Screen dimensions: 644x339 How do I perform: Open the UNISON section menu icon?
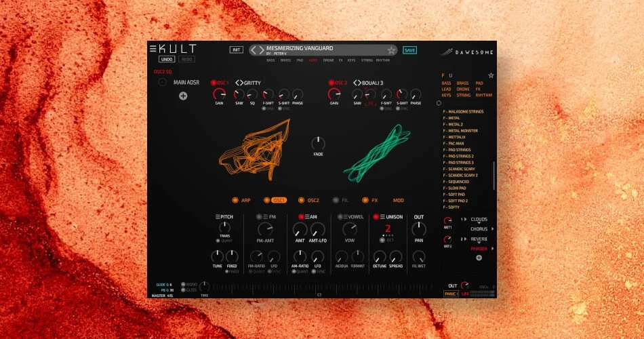pos(382,216)
